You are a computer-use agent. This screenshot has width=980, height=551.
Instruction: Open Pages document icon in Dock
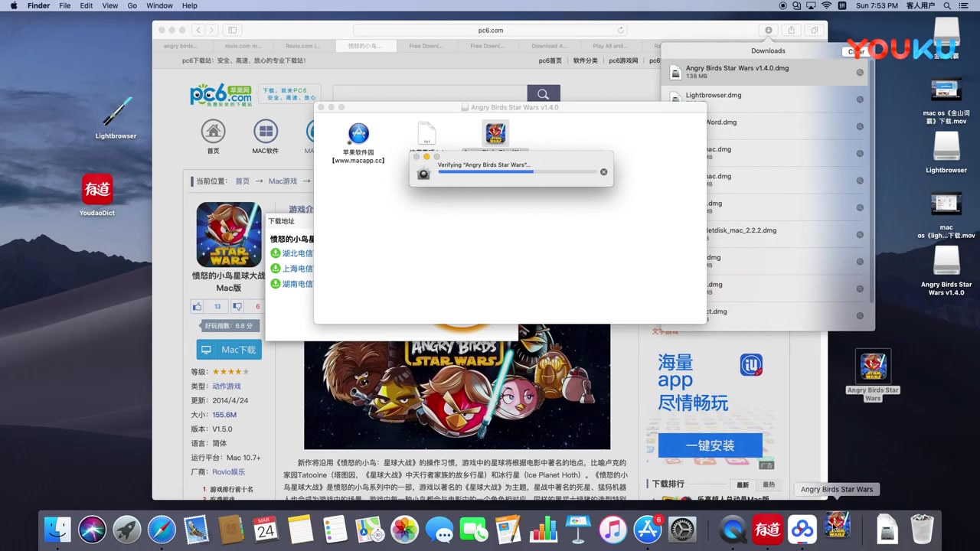(508, 530)
